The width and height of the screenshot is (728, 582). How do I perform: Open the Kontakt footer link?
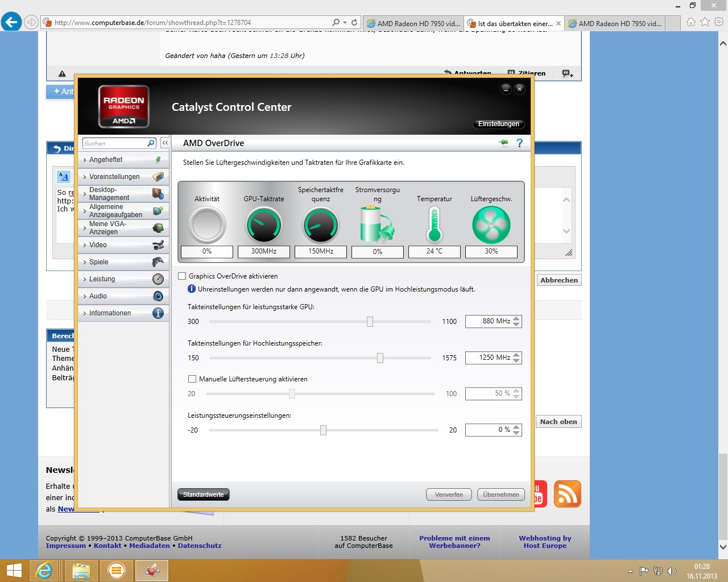point(107,546)
